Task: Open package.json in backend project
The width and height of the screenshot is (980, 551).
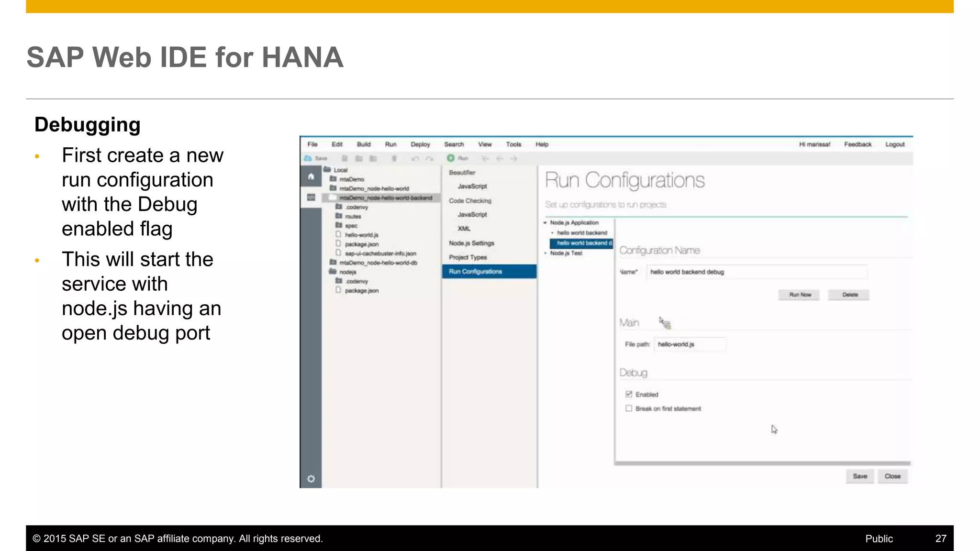Action: (x=362, y=244)
